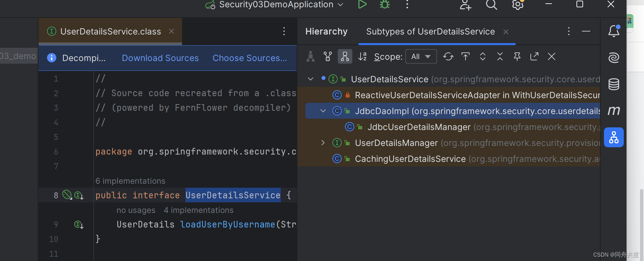Open the Scope dropdown set to All
This screenshot has width=644, height=261.
421,57
